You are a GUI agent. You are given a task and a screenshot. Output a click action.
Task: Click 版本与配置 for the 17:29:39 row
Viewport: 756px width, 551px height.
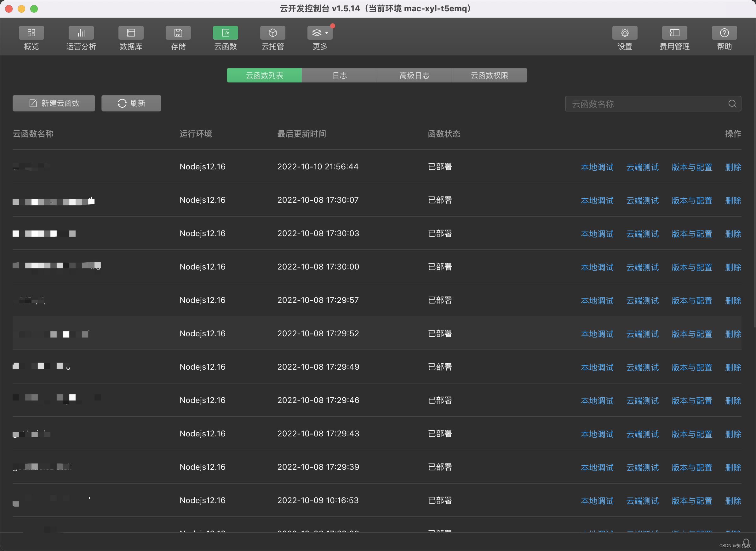692,467
